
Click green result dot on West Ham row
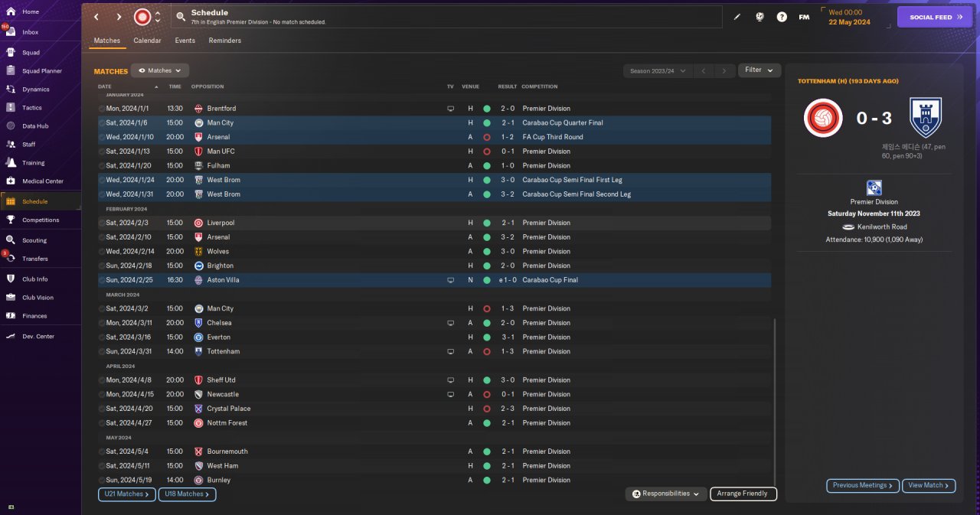[487, 466]
